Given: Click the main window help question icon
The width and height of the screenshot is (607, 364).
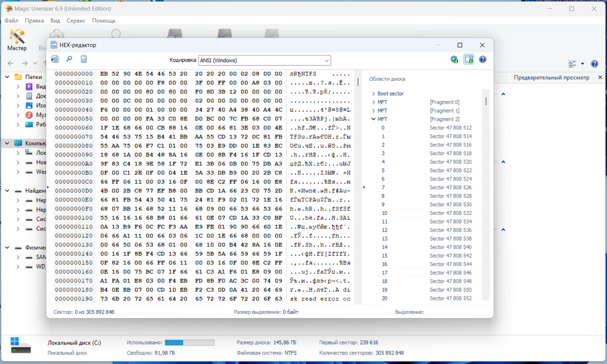Looking at the screenshot, I should [594, 64].
